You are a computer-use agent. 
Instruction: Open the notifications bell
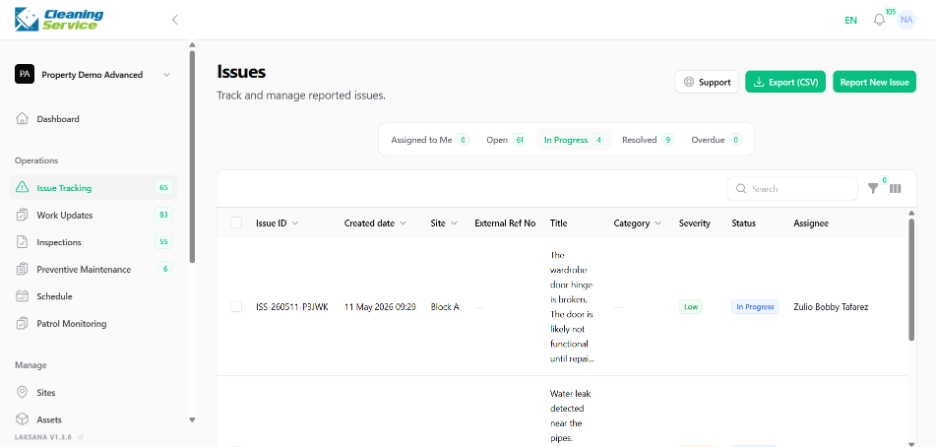tap(879, 20)
